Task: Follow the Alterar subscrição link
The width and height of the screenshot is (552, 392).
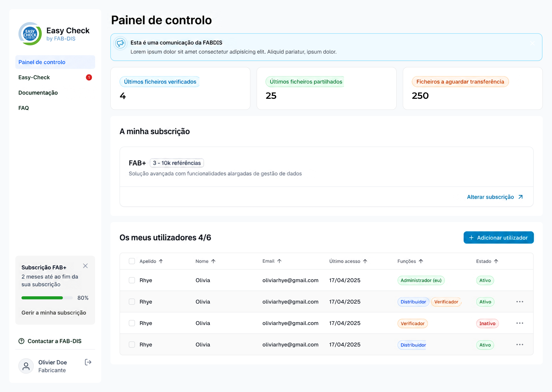Action: pyautogui.click(x=495, y=197)
